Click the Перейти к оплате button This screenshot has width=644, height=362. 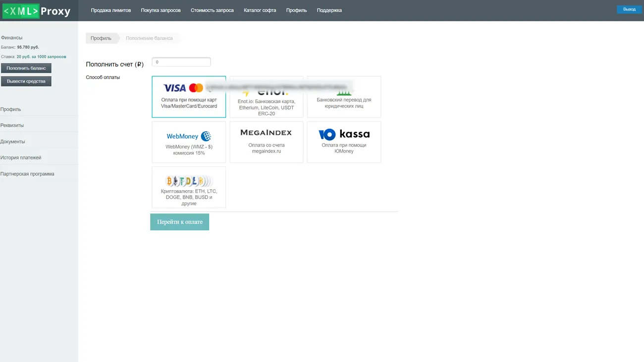coord(179,222)
